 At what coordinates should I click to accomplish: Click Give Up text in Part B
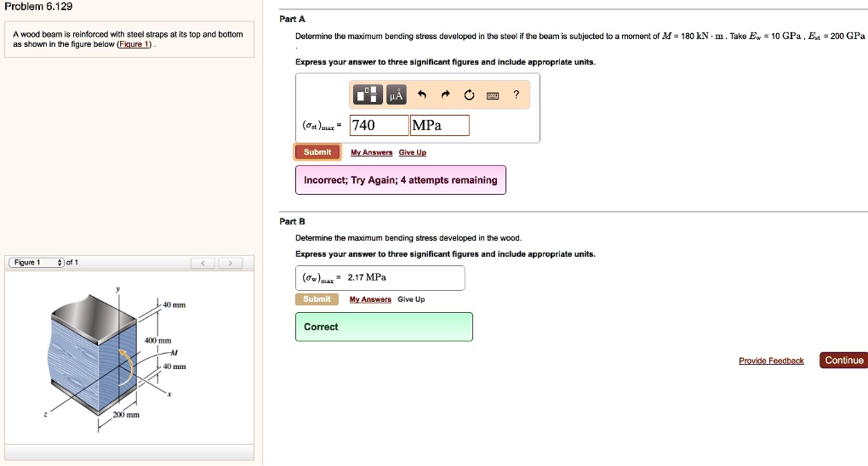pyautogui.click(x=411, y=299)
